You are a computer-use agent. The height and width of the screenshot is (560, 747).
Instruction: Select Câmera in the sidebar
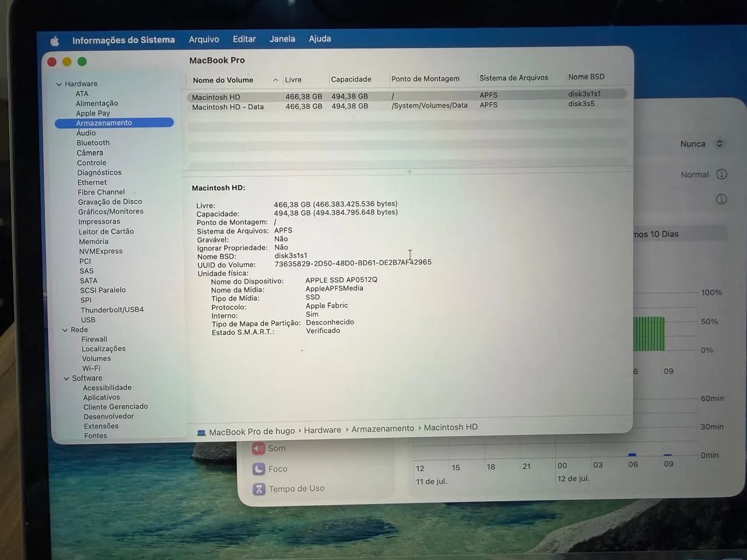point(90,153)
